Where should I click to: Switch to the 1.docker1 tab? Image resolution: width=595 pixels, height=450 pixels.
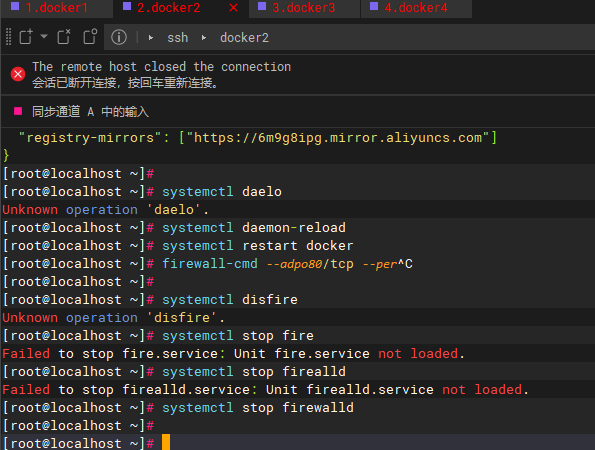(x=57, y=8)
